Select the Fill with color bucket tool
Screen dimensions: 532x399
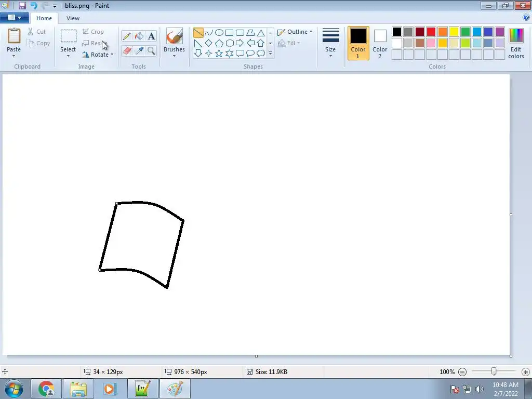(139, 36)
